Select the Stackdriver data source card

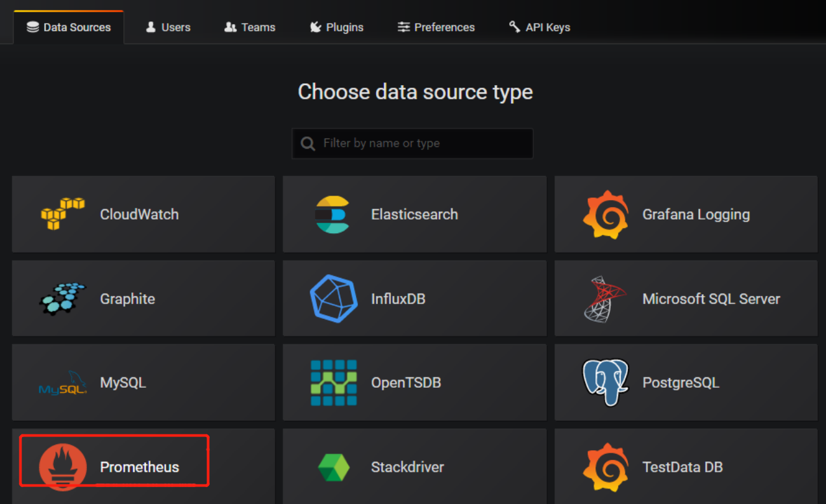click(414, 466)
